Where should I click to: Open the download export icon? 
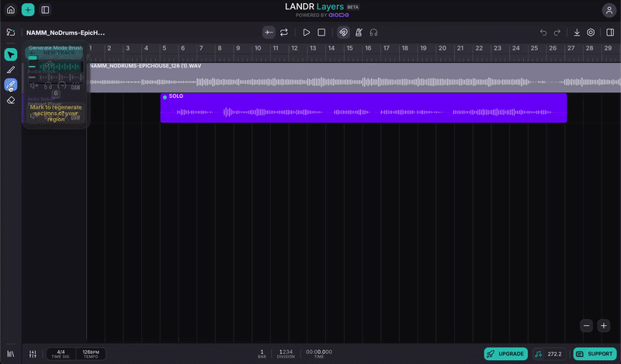click(x=577, y=33)
